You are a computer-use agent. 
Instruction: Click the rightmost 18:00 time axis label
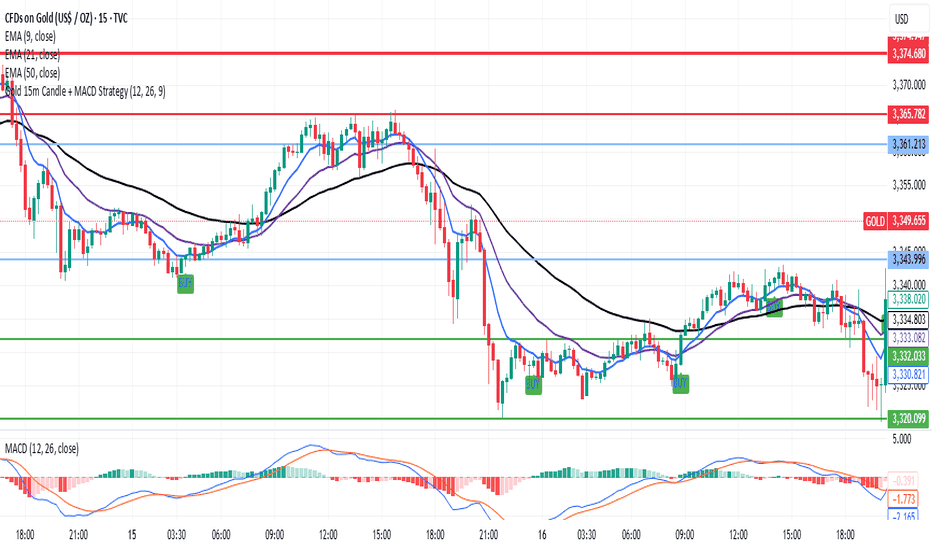[845, 535]
